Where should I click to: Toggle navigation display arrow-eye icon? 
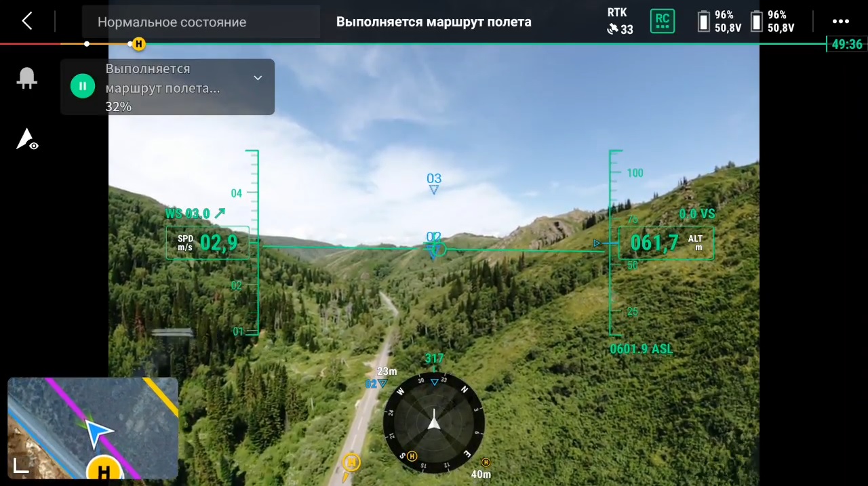click(27, 139)
